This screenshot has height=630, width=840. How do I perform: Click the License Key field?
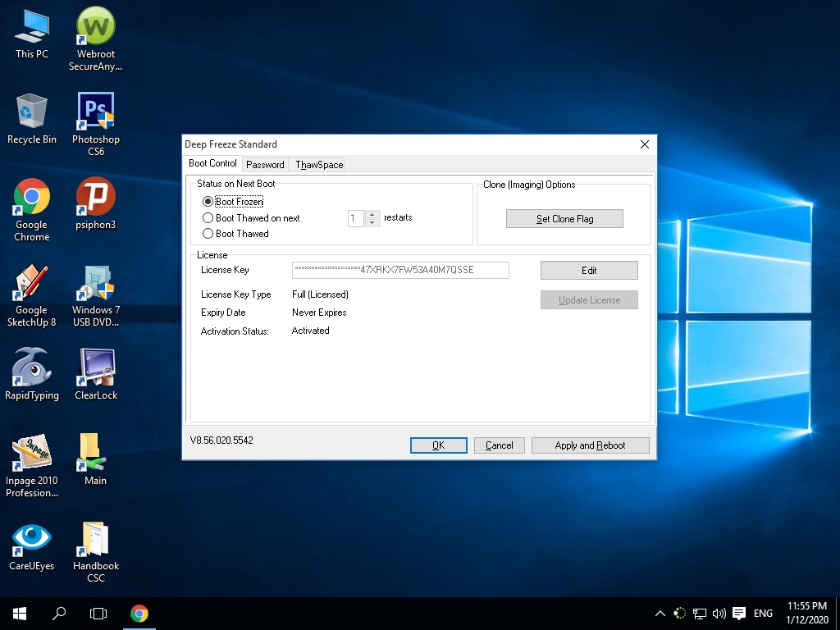pos(400,270)
